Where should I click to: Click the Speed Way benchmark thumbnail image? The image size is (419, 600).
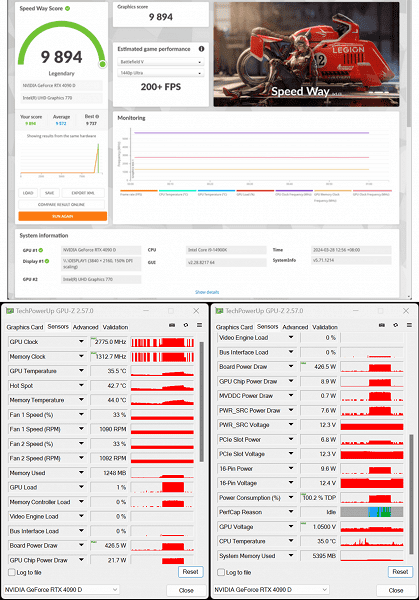pyautogui.click(x=306, y=54)
